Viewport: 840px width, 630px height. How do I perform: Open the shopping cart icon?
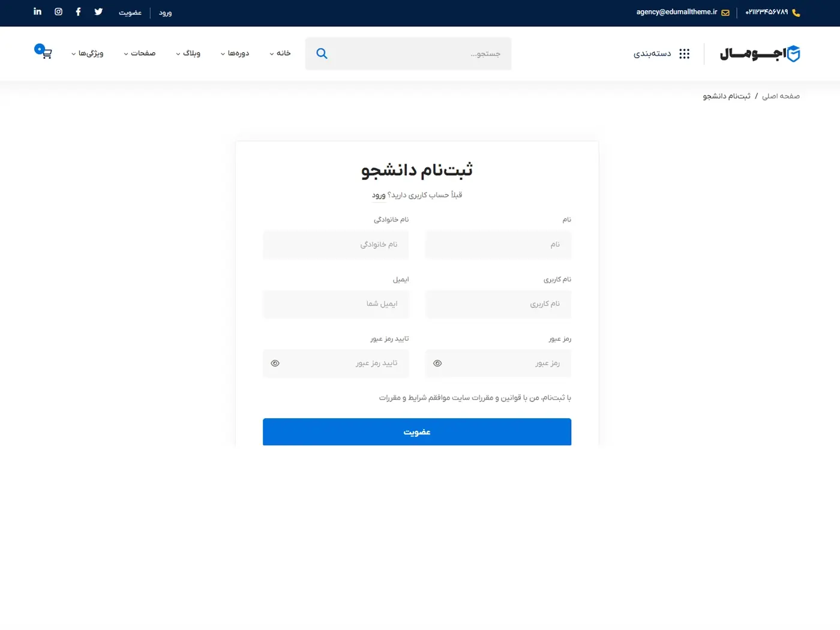(x=46, y=53)
